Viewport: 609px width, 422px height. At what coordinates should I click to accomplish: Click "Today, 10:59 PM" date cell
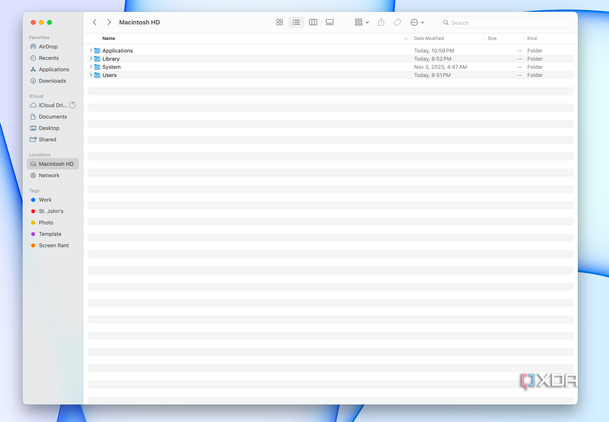pos(434,51)
